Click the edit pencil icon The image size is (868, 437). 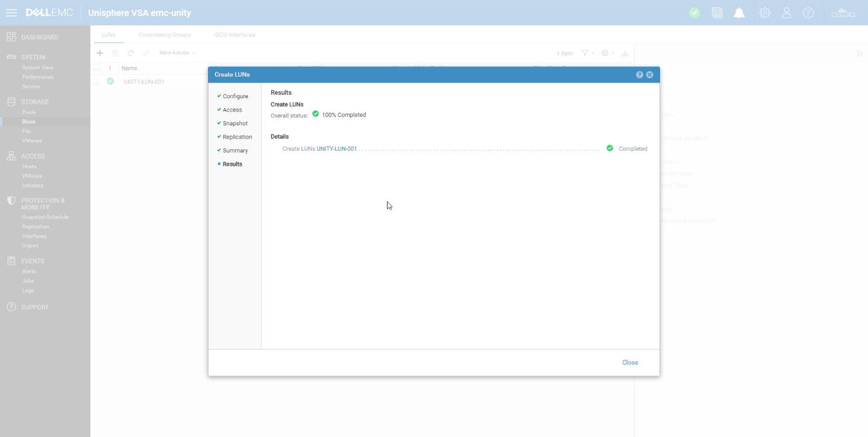[146, 53]
